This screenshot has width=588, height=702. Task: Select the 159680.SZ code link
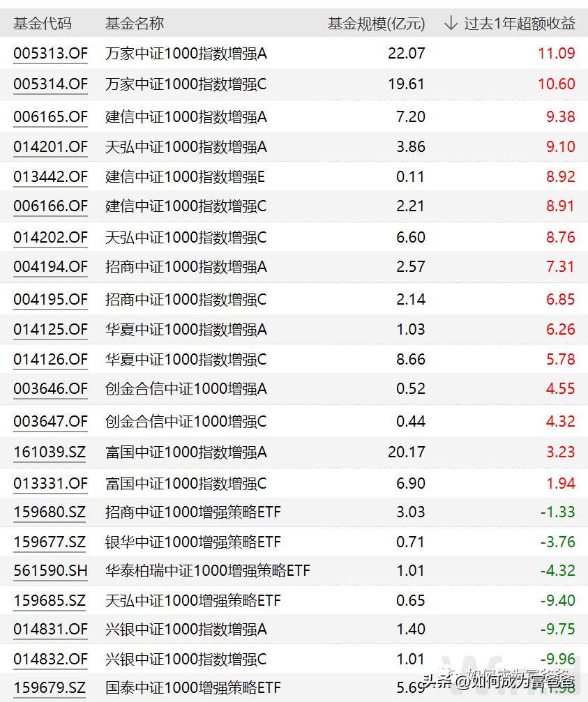click(50, 512)
